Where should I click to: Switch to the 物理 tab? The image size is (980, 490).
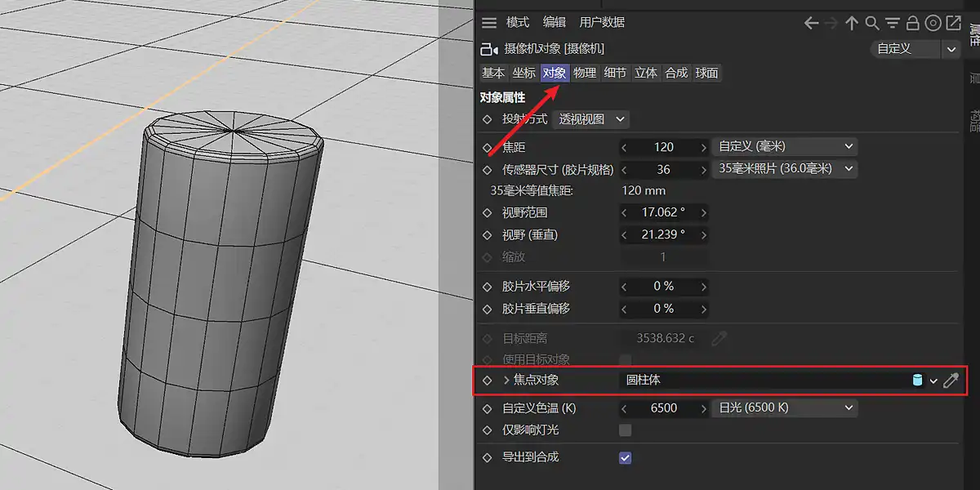point(584,73)
